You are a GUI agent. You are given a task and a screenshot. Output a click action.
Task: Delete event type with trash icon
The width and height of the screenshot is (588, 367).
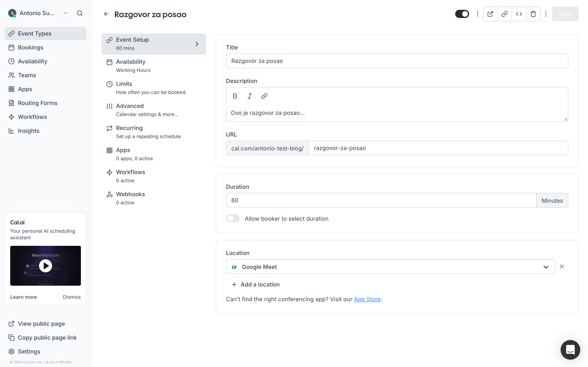[x=533, y=14]
